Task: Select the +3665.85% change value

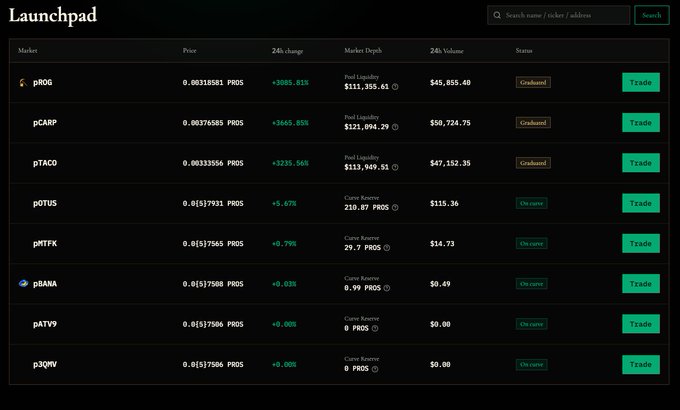Action: click(290, 123)
